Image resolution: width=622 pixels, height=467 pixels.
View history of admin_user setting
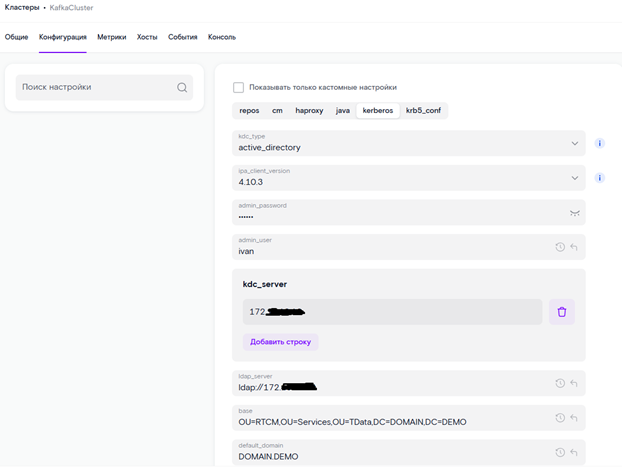tap(560, 247)
